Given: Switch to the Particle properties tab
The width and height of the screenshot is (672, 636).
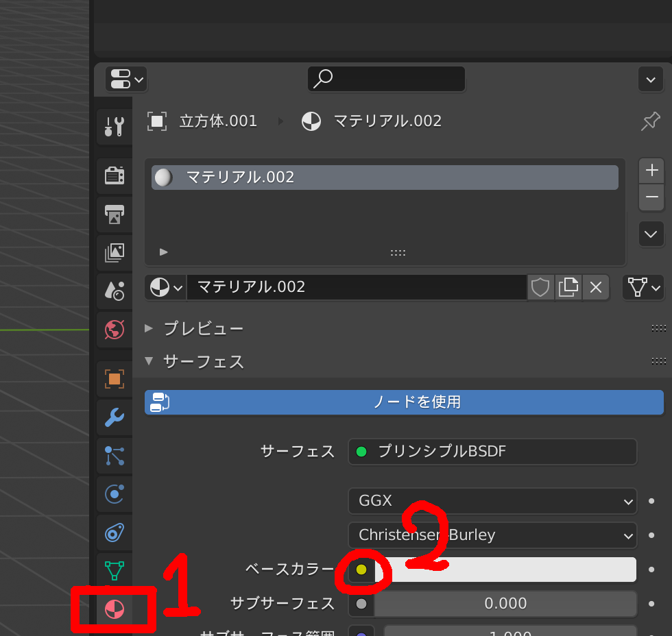Looking at the screenshot, I should [114, 456].
